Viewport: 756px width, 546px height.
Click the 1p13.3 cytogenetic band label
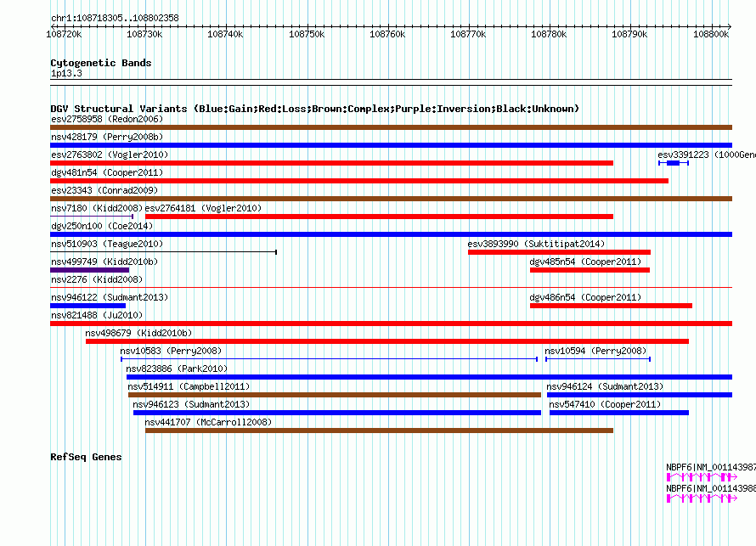point(66,73)
